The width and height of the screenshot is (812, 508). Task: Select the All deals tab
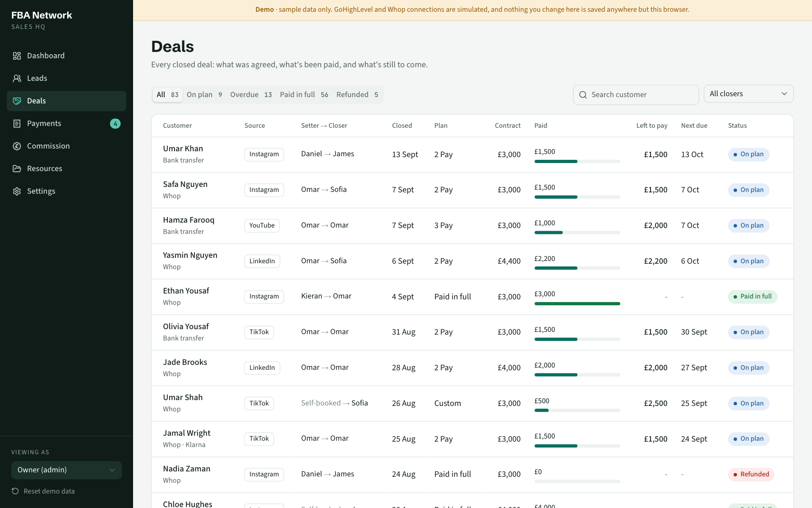tap(167, 95)
